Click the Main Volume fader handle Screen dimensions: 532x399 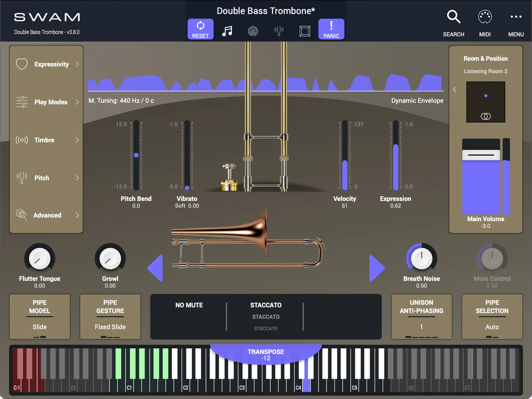click(481, 155)
